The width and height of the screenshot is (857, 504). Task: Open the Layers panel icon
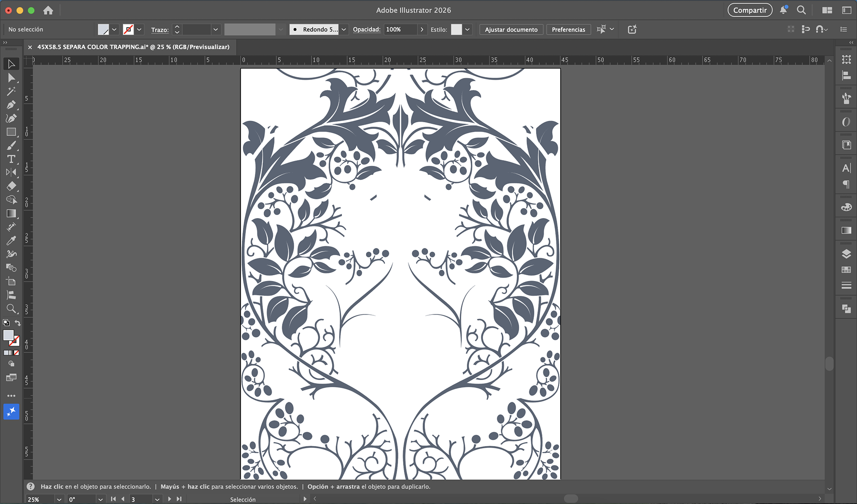846,254
